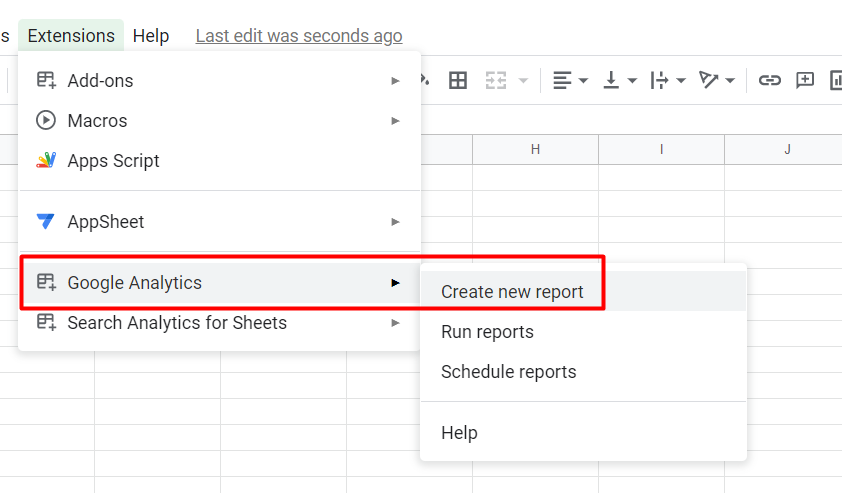This screenshot has width=842, height=493.
Task: Select column I header
Action: 662,149
